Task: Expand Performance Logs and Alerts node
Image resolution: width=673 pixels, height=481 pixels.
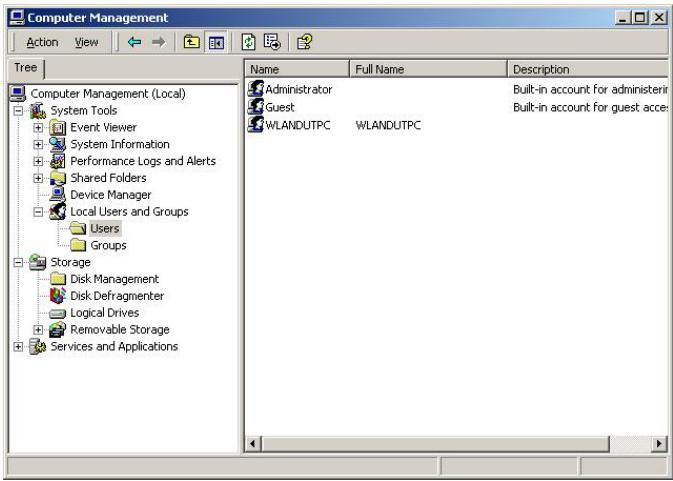Action: click(x=38, y=161)
